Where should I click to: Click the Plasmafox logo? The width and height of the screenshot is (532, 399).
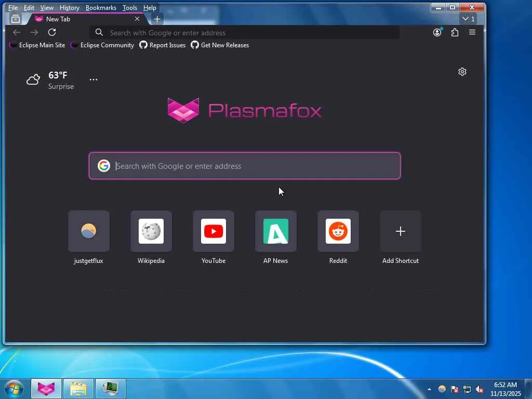point(244,111)
